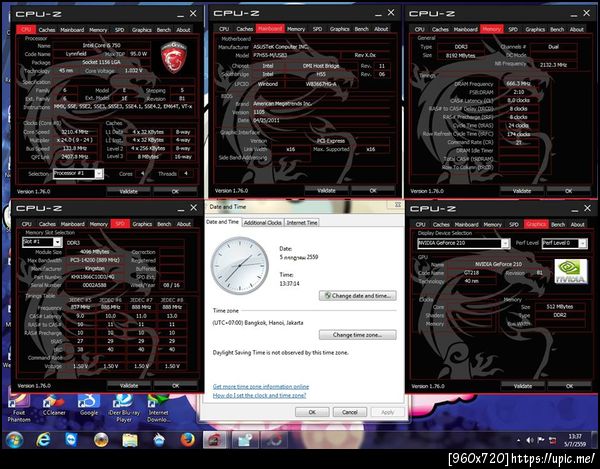
Task: Click Validate in the Mainboard window
Action: pyautogui.click(x=326, y=191)
